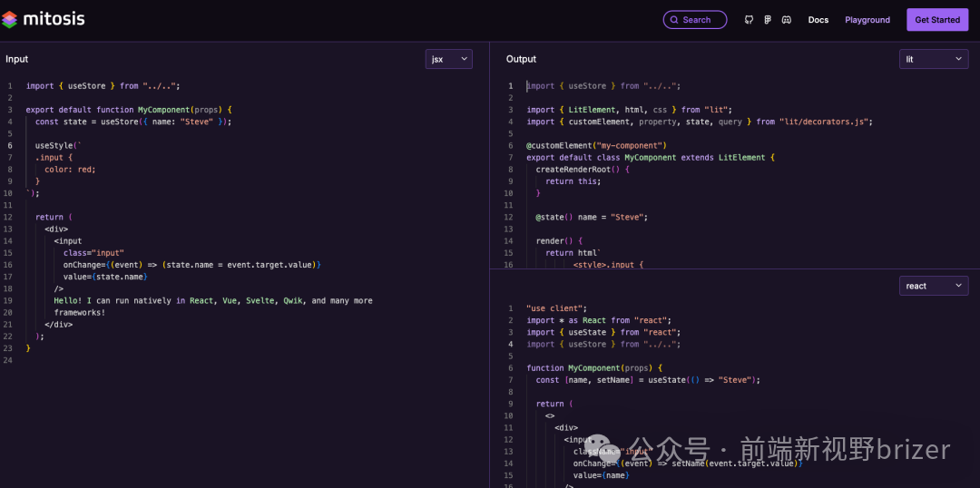
Task: Click the lit/decorators.js import line
Action: tap(700, 122)
